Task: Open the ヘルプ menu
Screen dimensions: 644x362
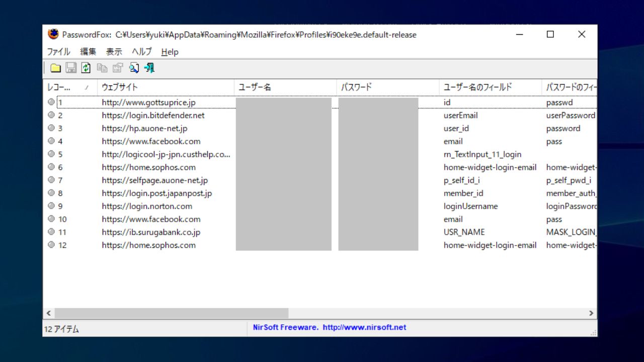Action: (x=142, y=52)
